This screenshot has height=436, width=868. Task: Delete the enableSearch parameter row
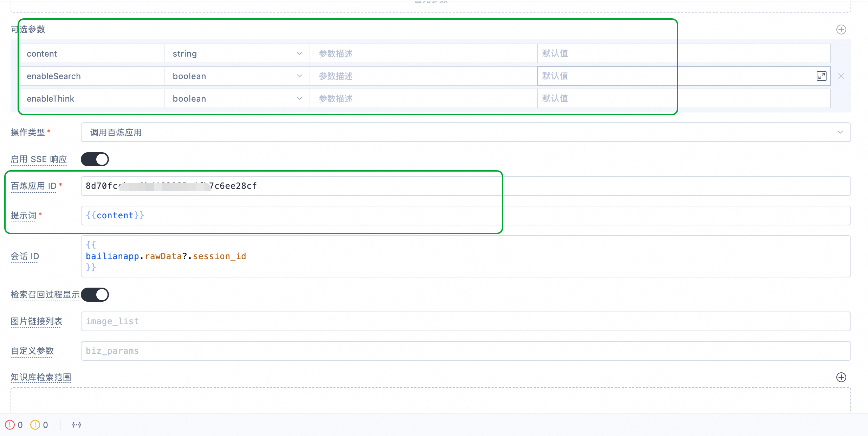[x=841, y=76]
